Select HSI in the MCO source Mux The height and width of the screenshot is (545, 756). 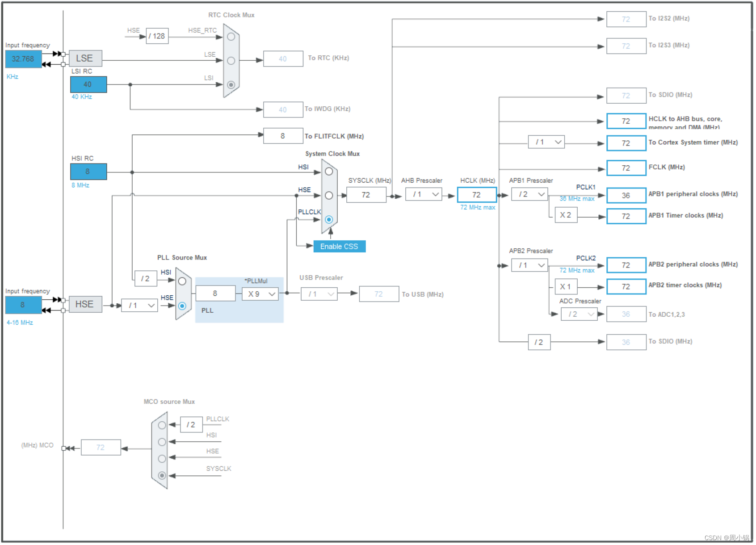[162, 442]
